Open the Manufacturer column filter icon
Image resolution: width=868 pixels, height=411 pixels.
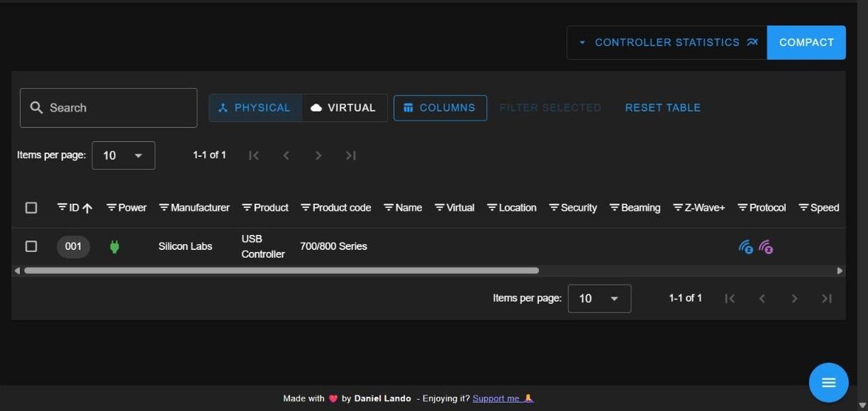click(x=164, y=208)
